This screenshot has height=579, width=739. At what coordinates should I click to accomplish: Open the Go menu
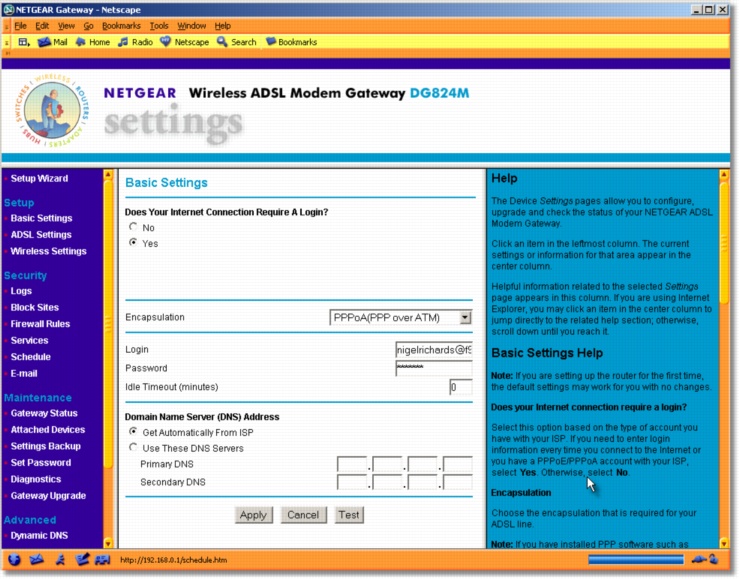click(x=89, y=25)
